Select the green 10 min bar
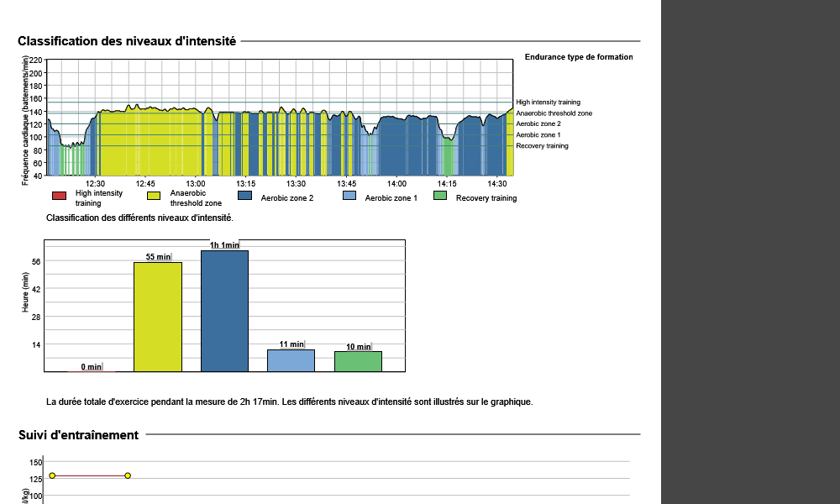This screenshot has width=840, height=504. pos(358,361)
